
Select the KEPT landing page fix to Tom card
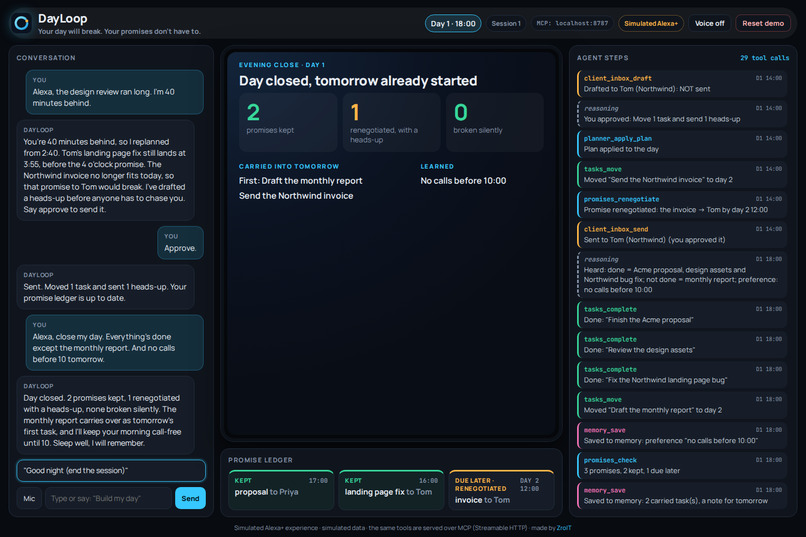click(391, 490)
